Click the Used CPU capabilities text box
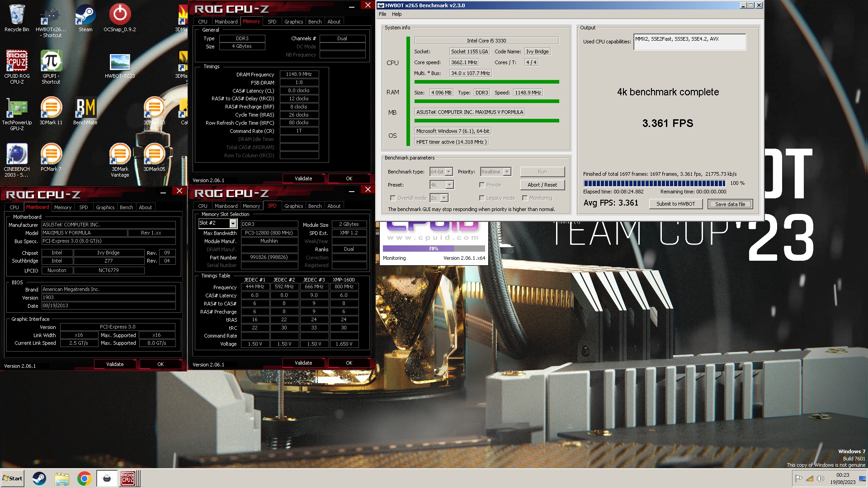The height and width of the screenshot is (488, 868). (689, 42)
